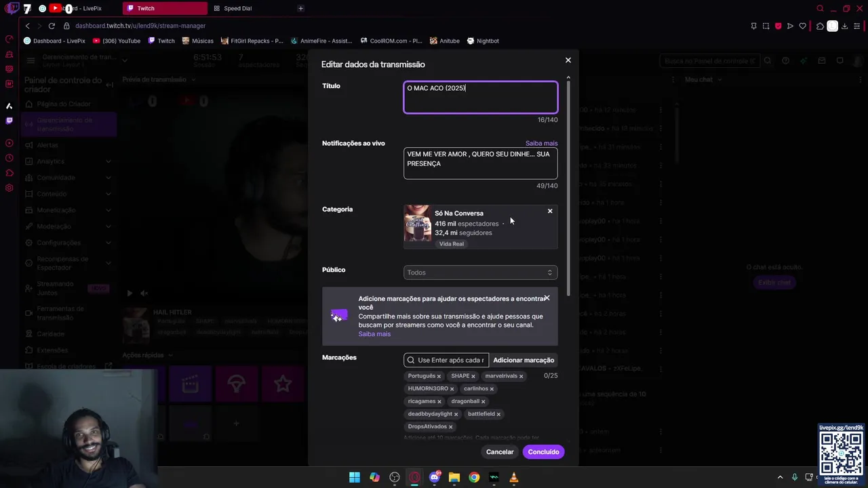Focus the Título text field
The image size is (868, 488).
[480, 97]
